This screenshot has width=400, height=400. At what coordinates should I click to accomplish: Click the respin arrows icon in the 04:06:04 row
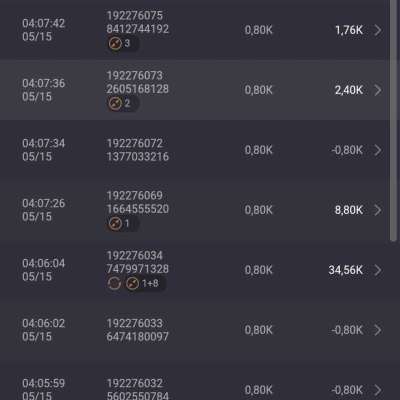[x=114, y=283]
